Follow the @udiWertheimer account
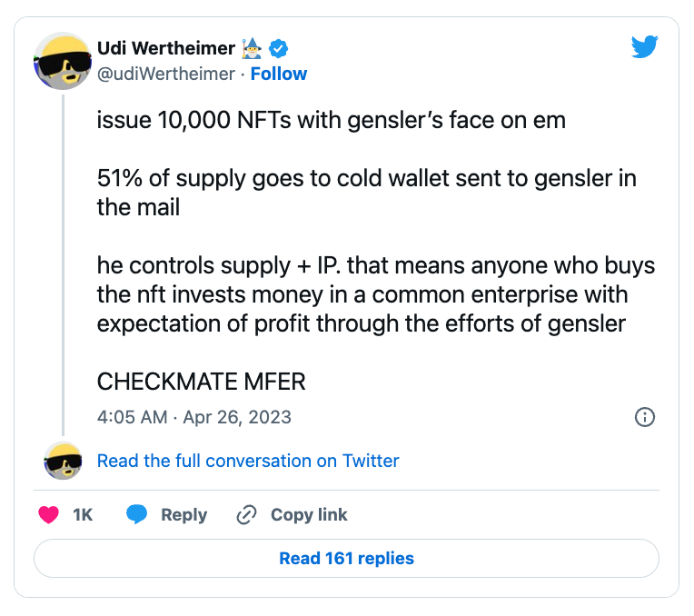The width and height of the screenshot is (694, 616). coord(279,74)
